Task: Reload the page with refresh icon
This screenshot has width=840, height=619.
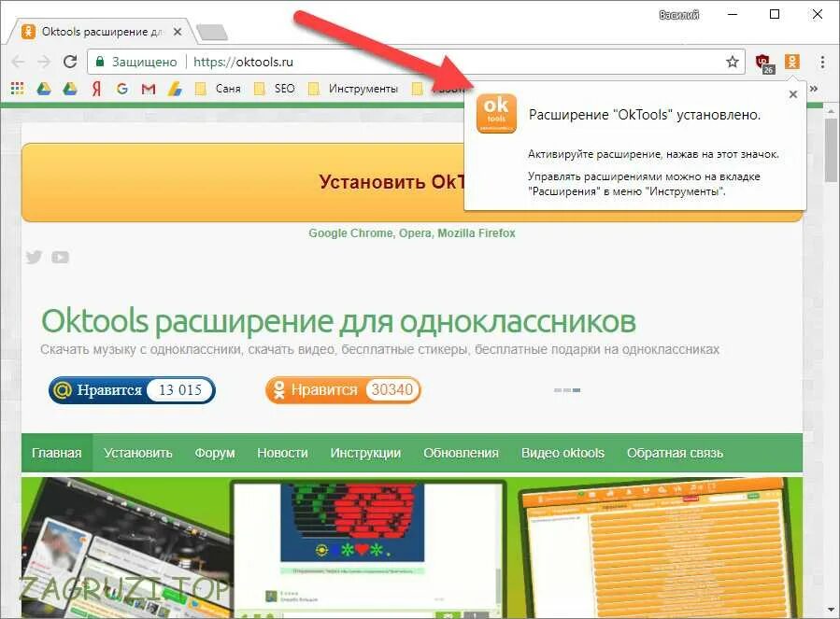Action: tap(70, 62)
